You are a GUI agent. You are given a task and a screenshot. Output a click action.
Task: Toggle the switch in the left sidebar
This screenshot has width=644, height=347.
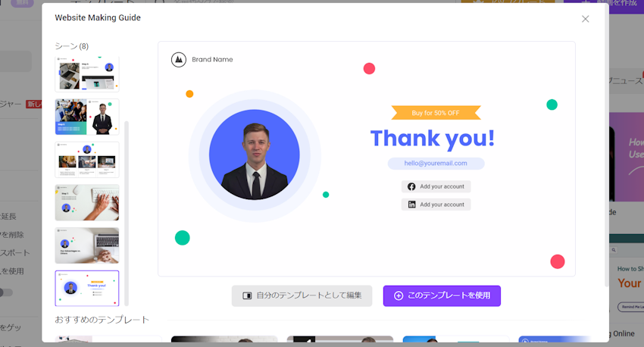tap(6, 292)
